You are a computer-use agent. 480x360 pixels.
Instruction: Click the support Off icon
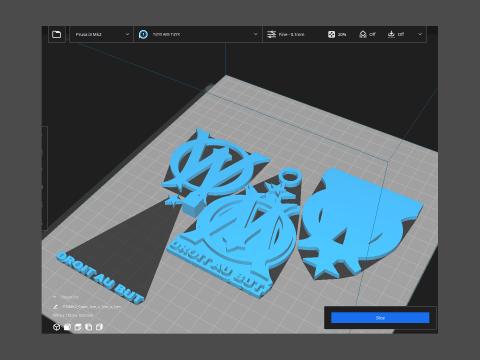pyautogui.click(x=363, y=34)
